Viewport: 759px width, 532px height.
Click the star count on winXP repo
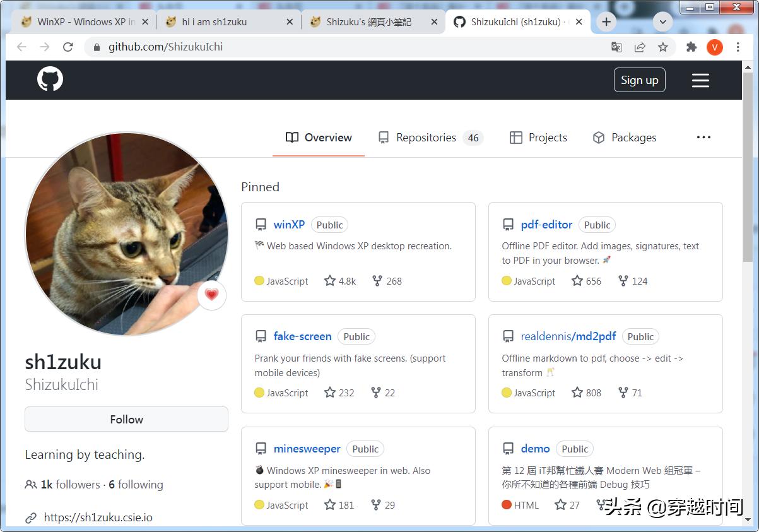340,281
